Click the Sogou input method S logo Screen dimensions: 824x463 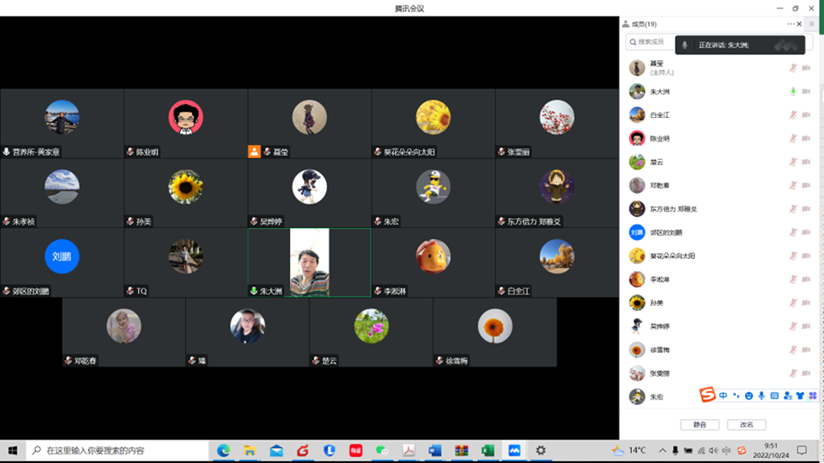707,396
